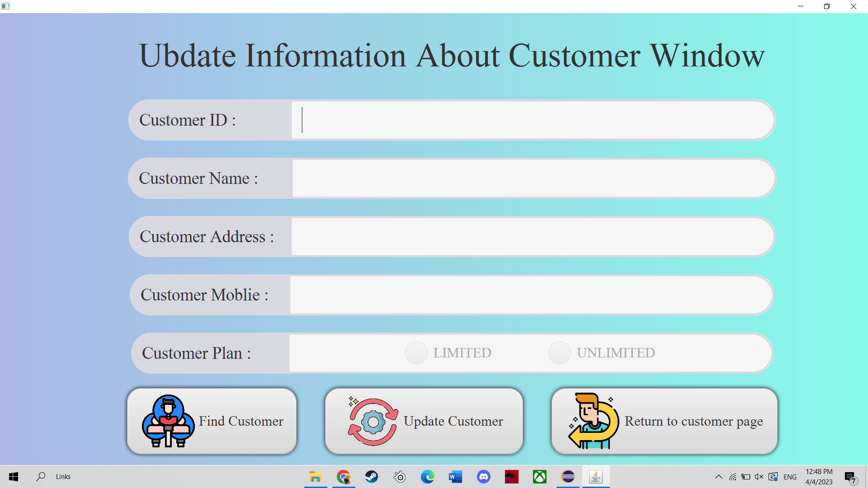
Task: Click the Update Customer gear icon
Action: coord(373,422)
